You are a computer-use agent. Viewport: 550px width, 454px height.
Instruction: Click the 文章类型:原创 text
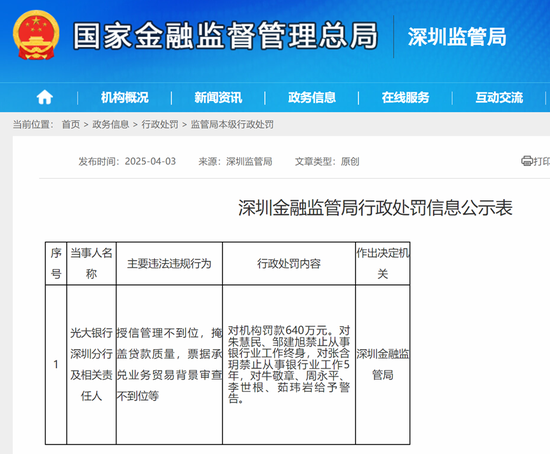[x=327, y=161]
